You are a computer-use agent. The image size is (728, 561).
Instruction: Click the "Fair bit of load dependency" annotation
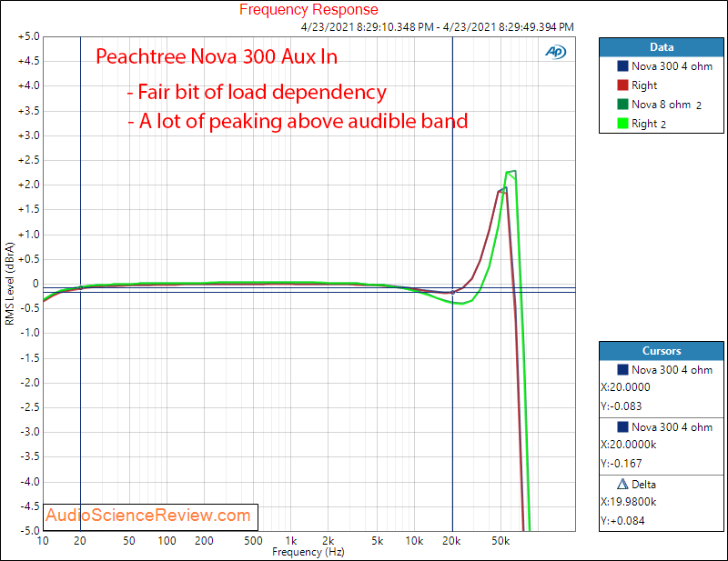click(x=257, y=92)
